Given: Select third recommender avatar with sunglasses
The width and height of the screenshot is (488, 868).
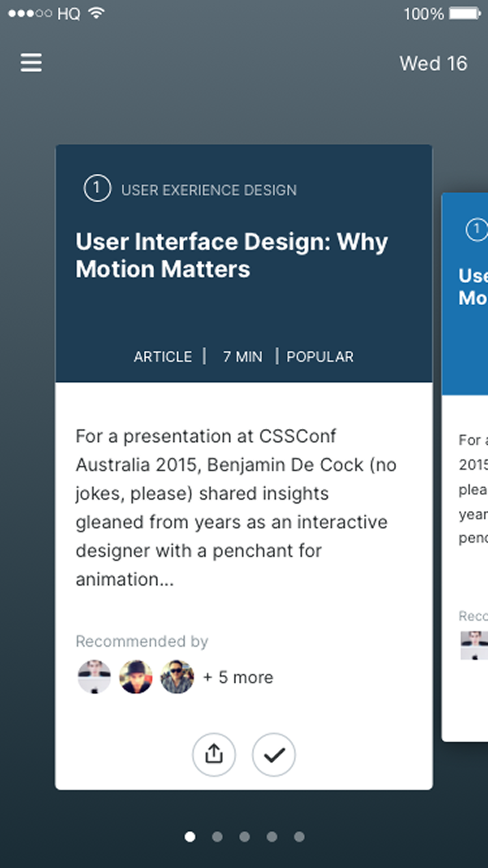Looking at the screenshot, I should [x=177, y=677].
